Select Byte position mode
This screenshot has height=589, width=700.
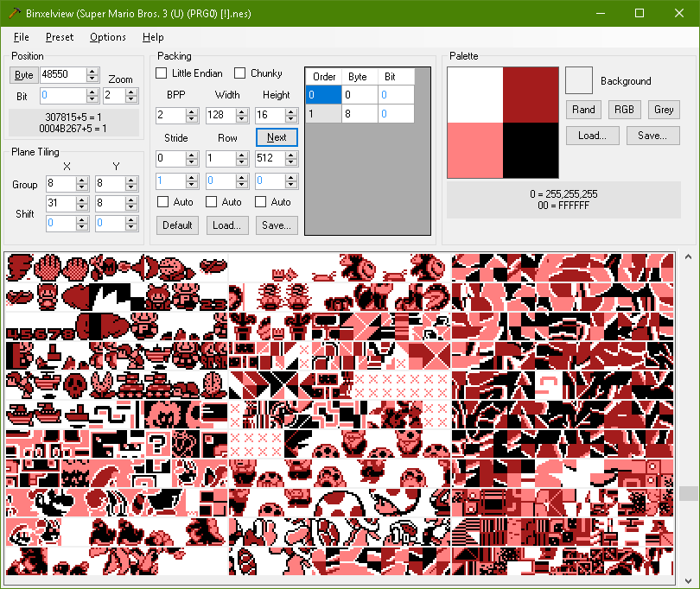[x=23, y=75]
